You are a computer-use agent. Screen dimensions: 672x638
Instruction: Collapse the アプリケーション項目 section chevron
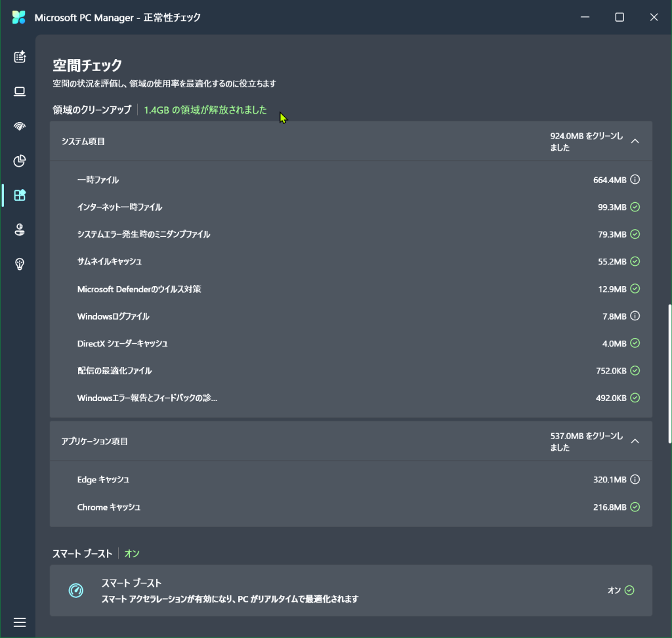635,441
